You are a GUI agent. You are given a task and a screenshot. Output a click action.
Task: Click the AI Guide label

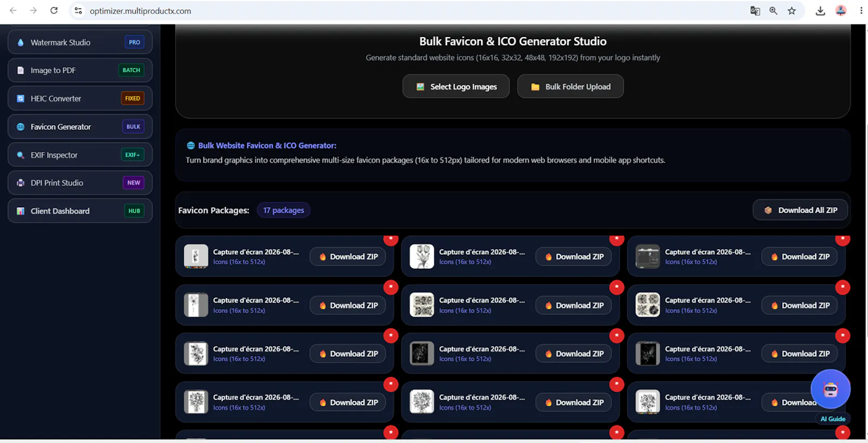(833, 419)
